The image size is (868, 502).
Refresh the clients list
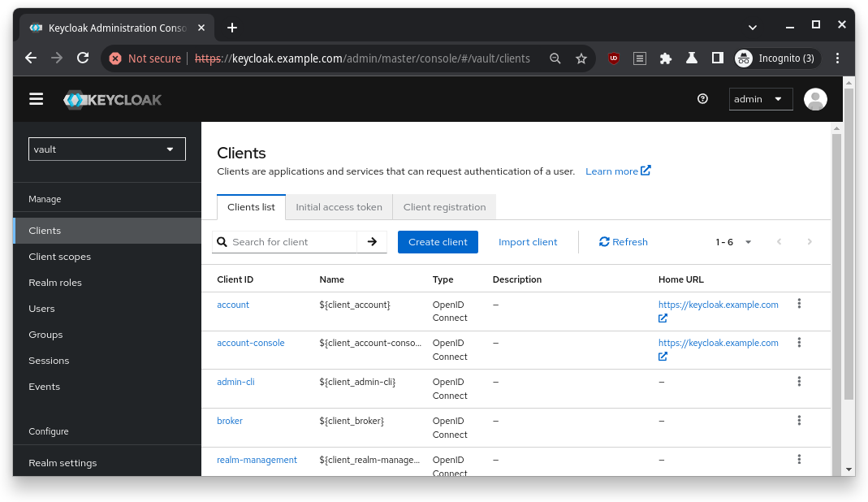624,242
